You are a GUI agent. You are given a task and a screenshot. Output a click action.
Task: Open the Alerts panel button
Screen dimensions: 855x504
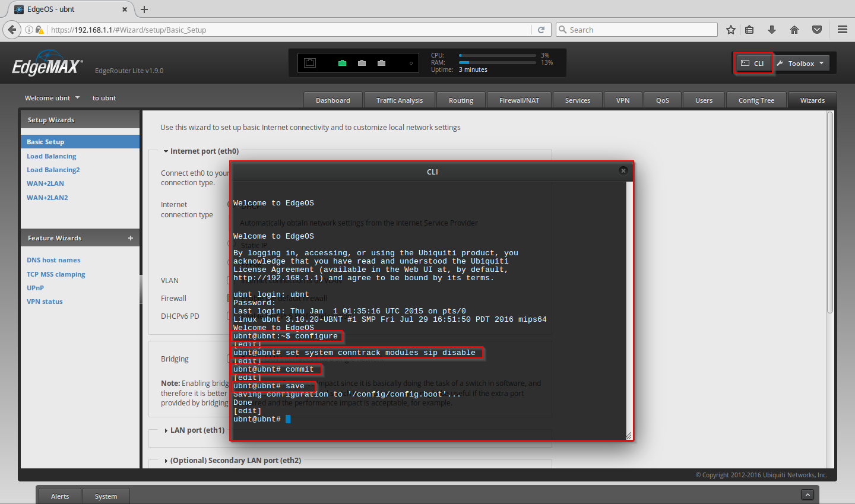[60, 496]
